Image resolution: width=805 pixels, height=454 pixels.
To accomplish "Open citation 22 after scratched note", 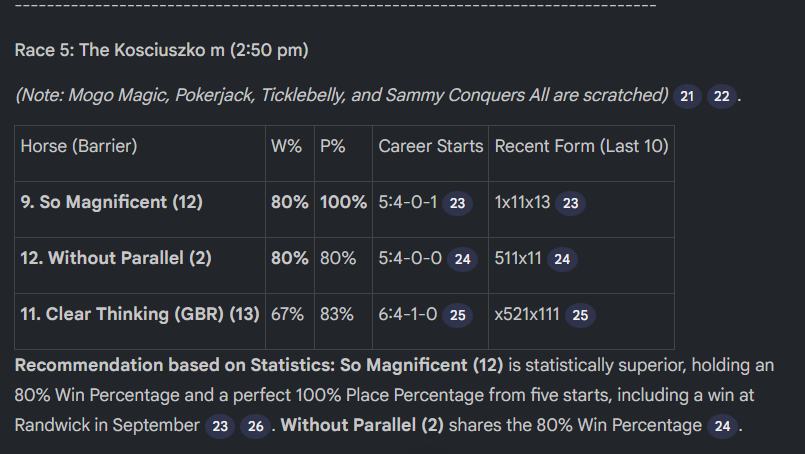I will tap(721, 97).
